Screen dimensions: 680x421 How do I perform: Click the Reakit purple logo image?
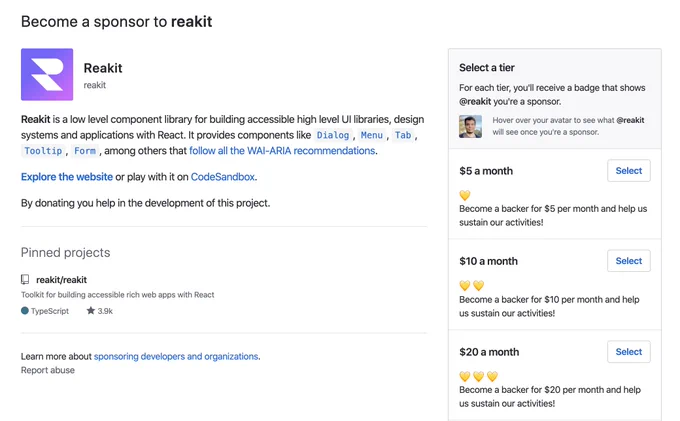pos(47,74)
